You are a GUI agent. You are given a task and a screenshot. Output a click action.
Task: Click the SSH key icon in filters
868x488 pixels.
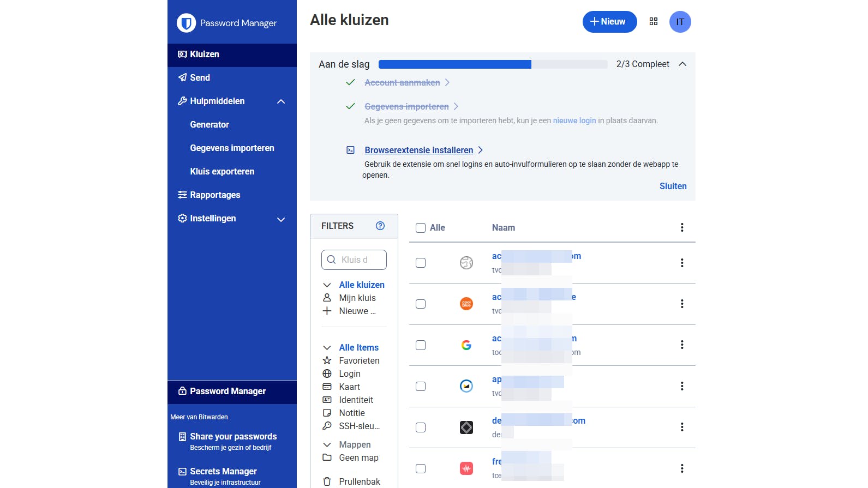(327, 426)
